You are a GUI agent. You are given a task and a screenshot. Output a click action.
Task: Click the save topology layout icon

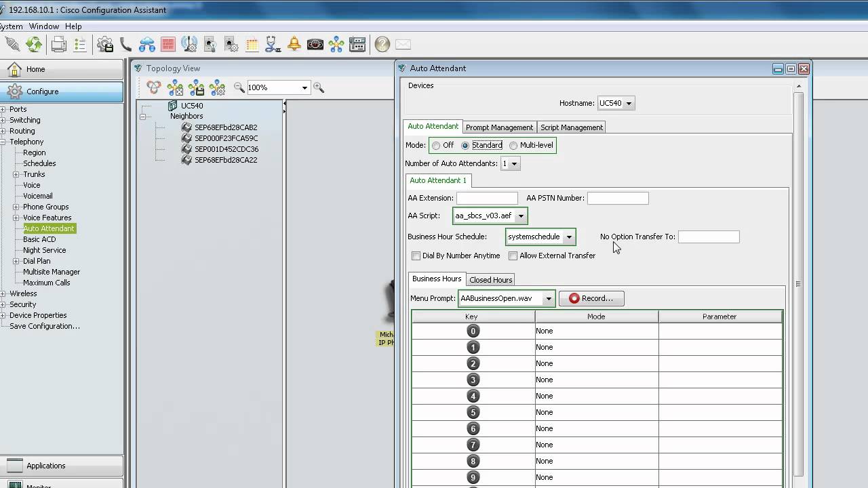coord(197,87)
